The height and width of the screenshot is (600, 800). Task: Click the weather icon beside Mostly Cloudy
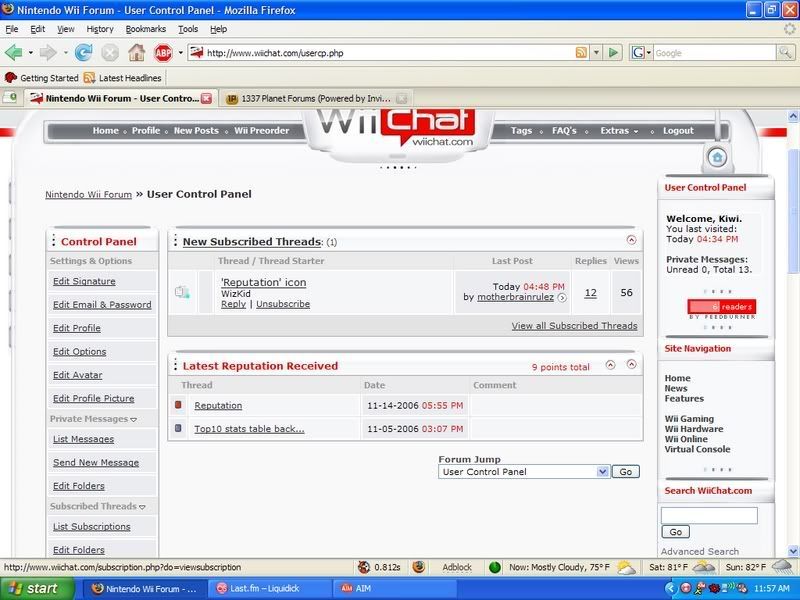tap(626, 567)
